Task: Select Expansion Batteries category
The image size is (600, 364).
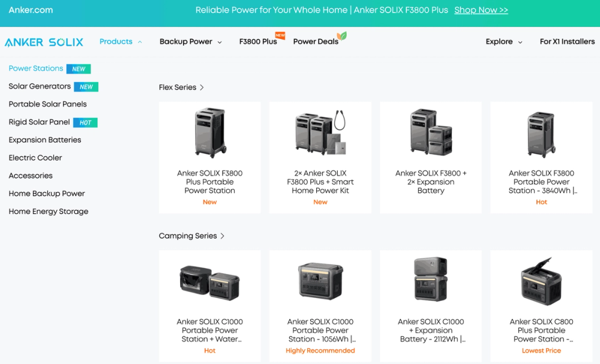Action: 45,140
